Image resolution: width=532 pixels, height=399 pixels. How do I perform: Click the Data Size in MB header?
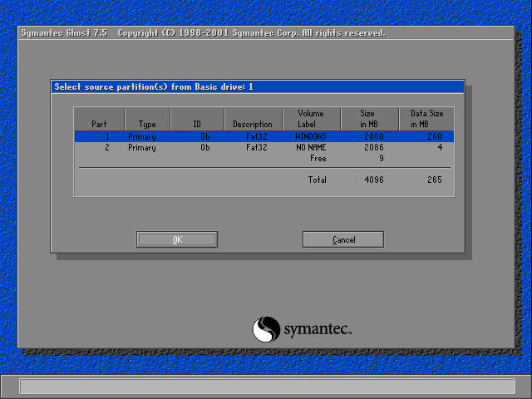coord(426,119)
